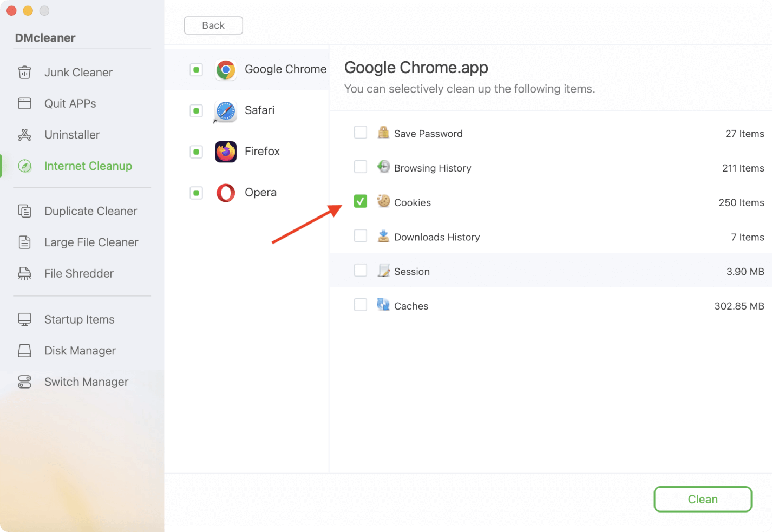
Task: Open the Duplicate Cleaner tool
Action: click(90, 211)
